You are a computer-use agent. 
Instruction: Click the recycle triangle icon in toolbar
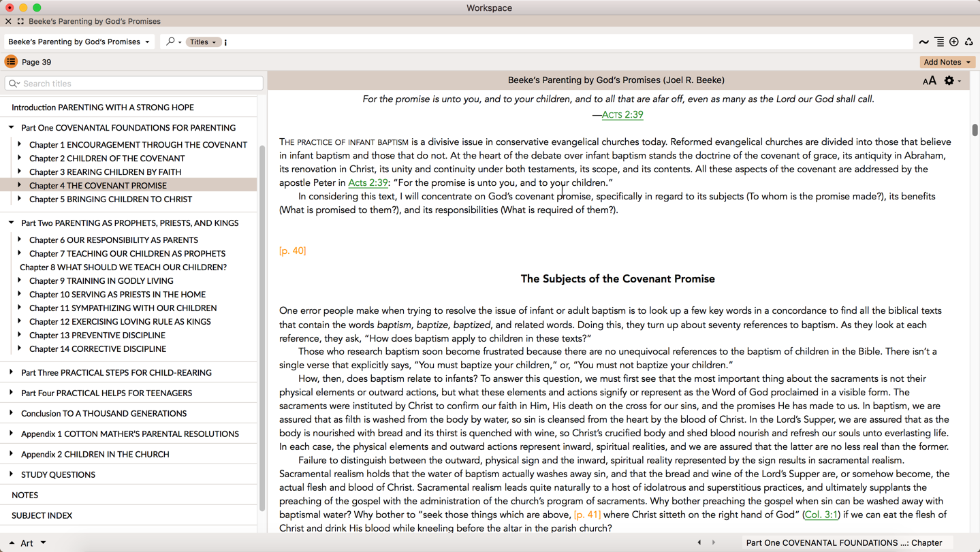[x=969, y=42]
